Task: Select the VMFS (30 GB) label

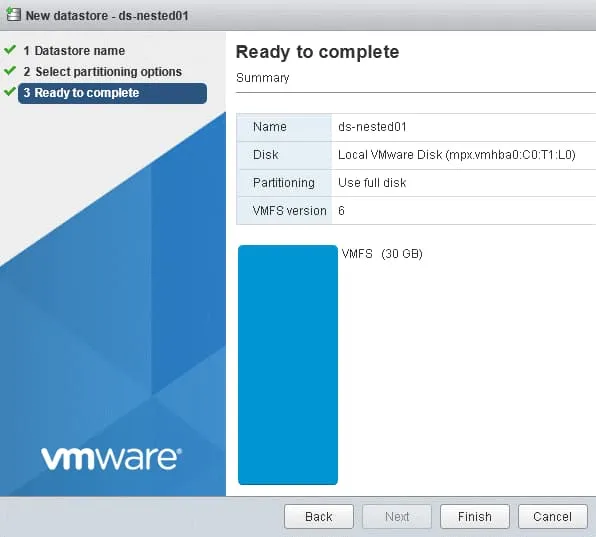Action: pyautogui.click(x=382, y=253)
